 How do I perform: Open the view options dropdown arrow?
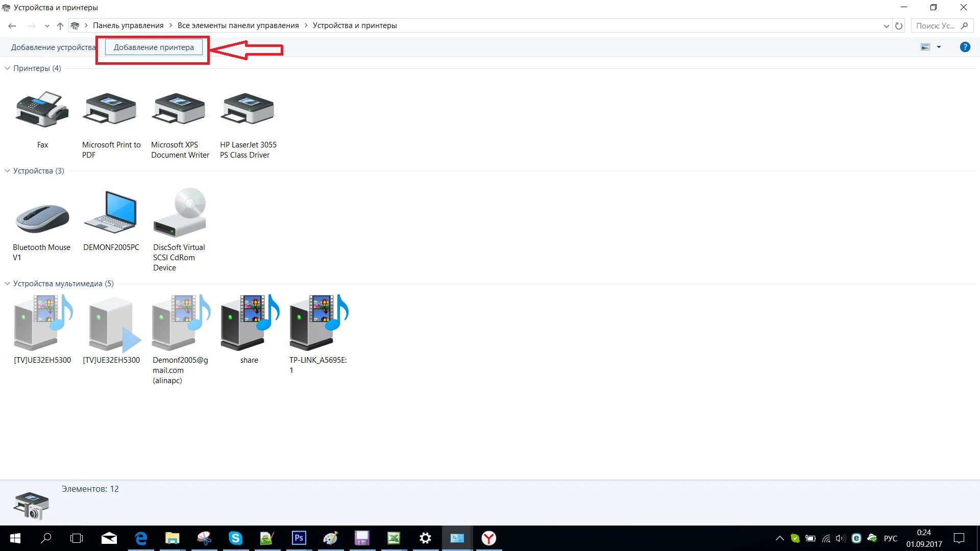click(x=939, y=47)
